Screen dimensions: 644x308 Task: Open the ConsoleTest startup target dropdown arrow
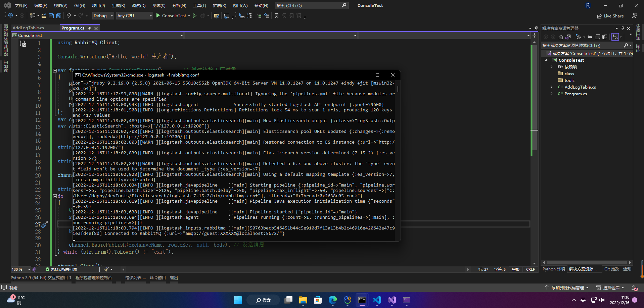pyautogui.click(x=189, y=15)
